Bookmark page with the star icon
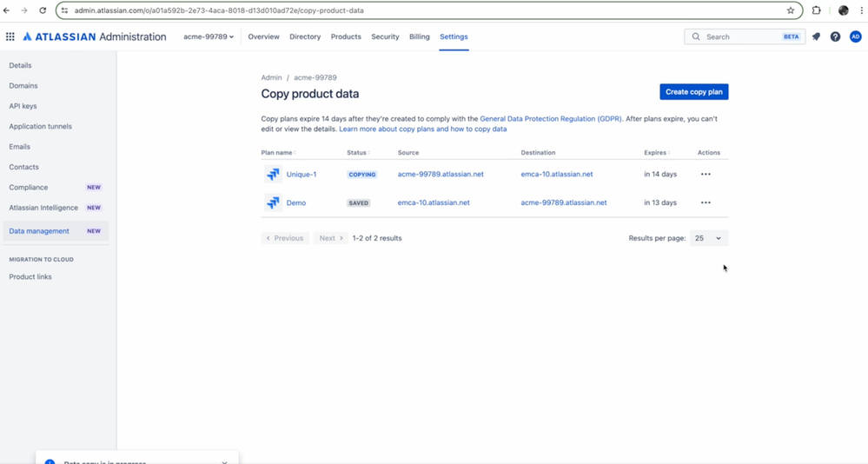This screenshot has width=868, height=464. click(x=791, y=10)
